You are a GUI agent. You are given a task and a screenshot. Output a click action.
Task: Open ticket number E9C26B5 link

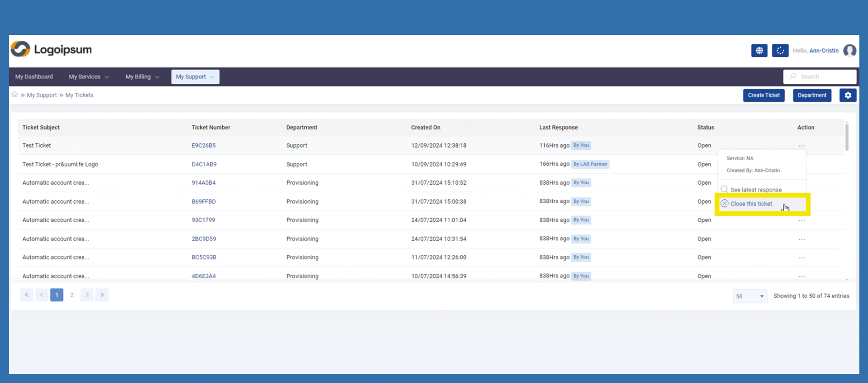pos(203,145)
